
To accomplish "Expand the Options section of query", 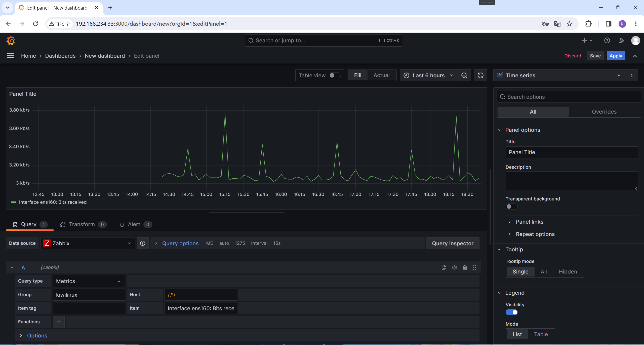I will coord(37,335).
